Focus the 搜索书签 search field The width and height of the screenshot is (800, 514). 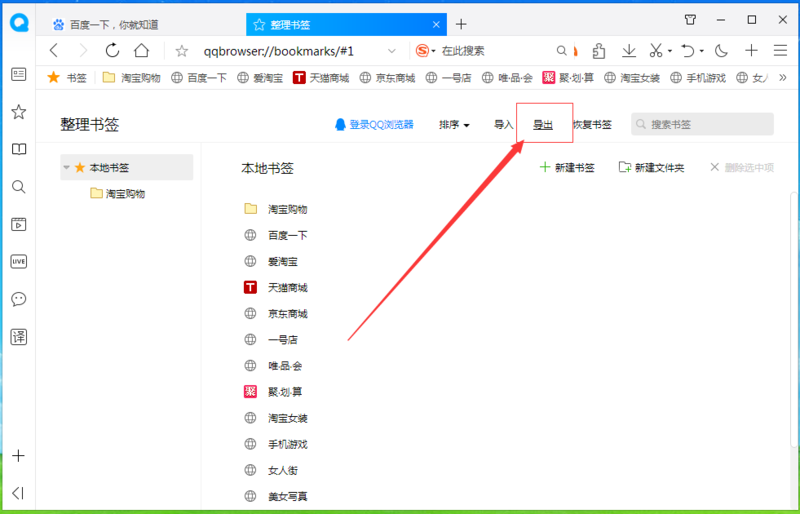[702, 124]
